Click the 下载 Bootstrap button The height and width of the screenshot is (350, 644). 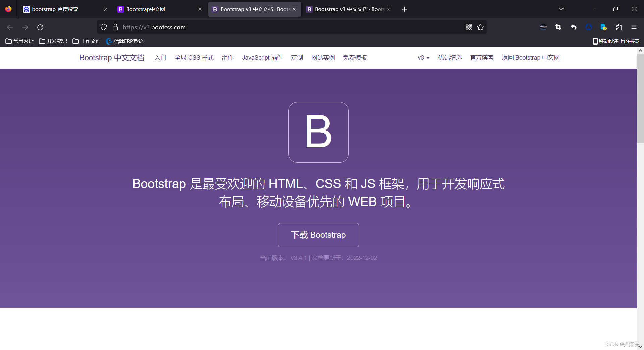pyautogui.click(x=318, y=235)
